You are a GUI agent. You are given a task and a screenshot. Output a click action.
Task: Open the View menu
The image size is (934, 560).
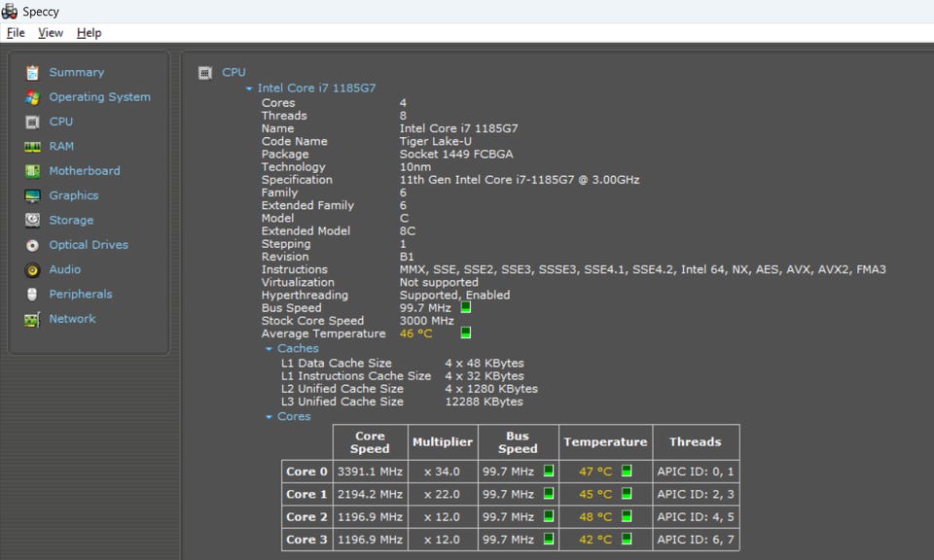pyautogui.click(x=51, y=33)
